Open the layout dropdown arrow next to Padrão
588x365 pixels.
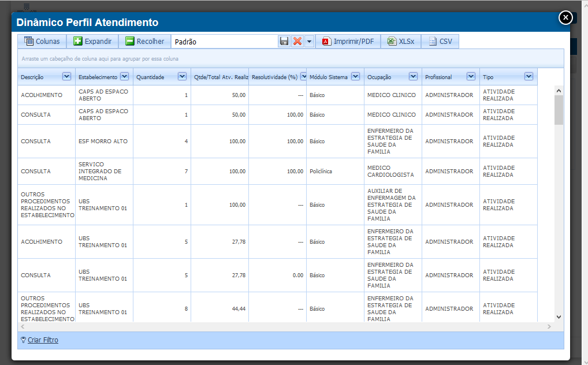pyautogui.click(x=310, y=41)
